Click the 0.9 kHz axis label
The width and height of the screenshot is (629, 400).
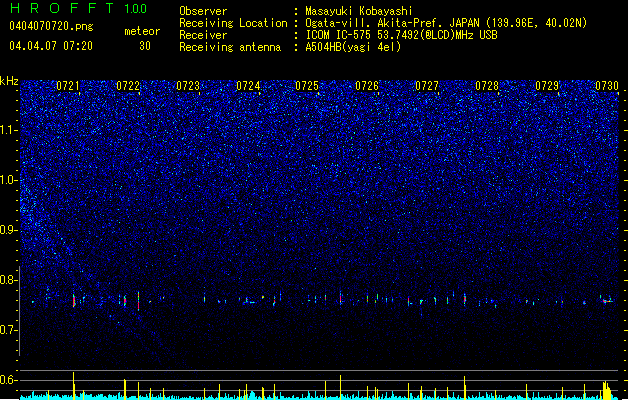(9, 230)
